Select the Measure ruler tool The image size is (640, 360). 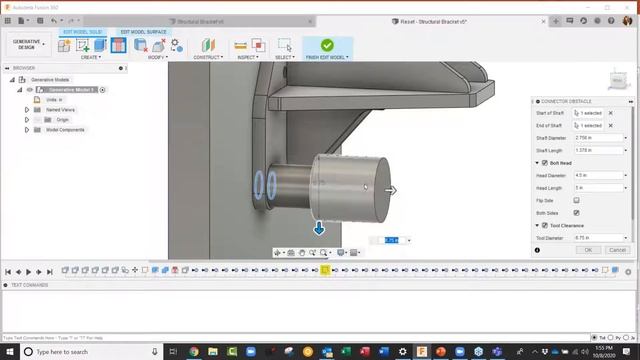240,46
